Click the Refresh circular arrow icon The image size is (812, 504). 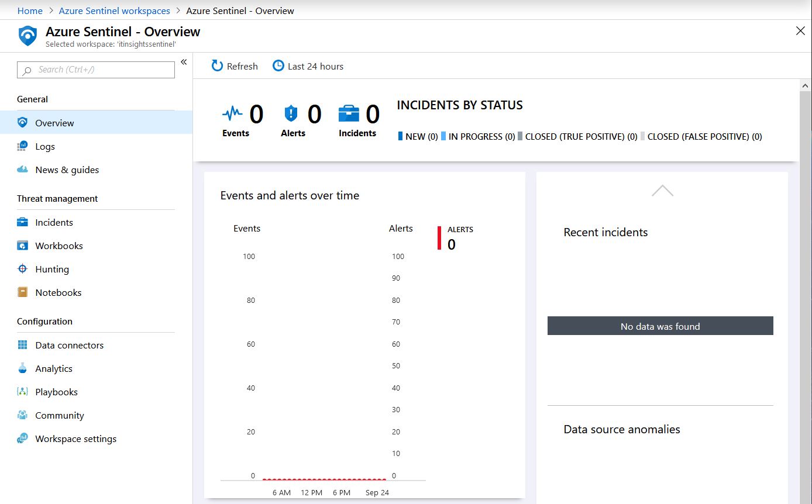[217, 66]
